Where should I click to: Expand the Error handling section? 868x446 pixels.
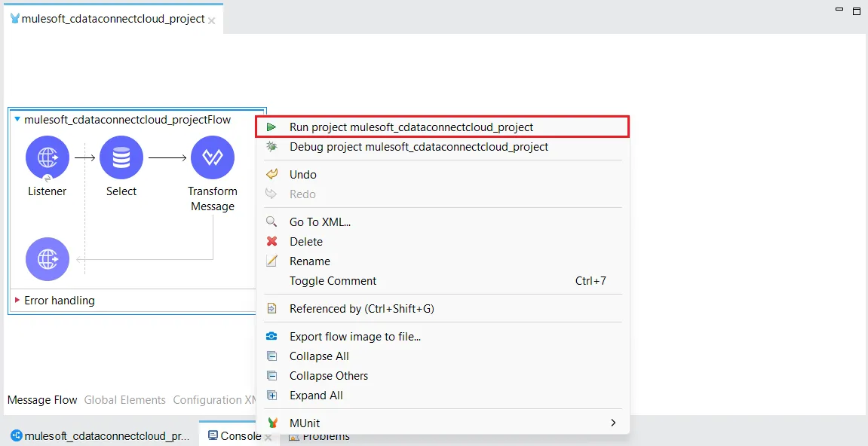(17, 301)
